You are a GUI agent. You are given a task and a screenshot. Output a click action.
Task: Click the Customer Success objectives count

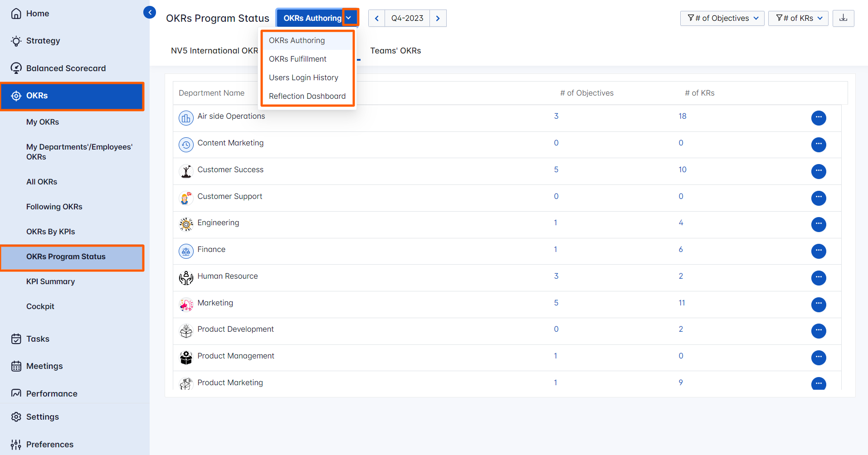(556, 169)
